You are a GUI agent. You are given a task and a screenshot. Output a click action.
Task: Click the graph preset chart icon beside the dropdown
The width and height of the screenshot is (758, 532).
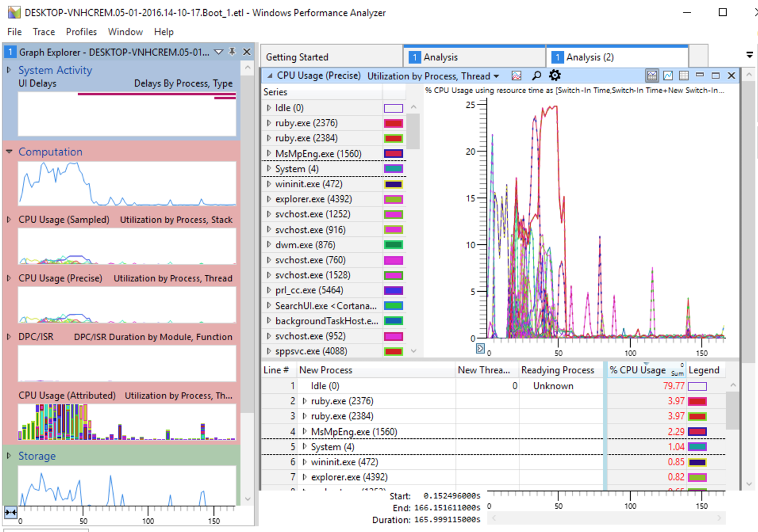click(517, 76)
